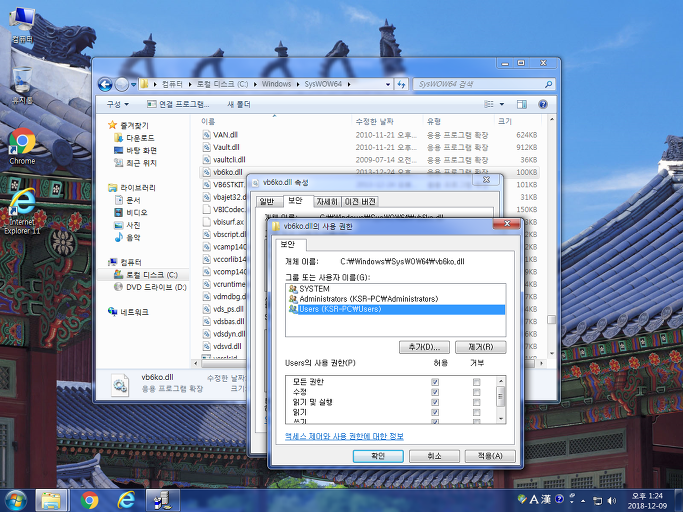Switch to the 일반 tab in properties

[x=267, y=201]
